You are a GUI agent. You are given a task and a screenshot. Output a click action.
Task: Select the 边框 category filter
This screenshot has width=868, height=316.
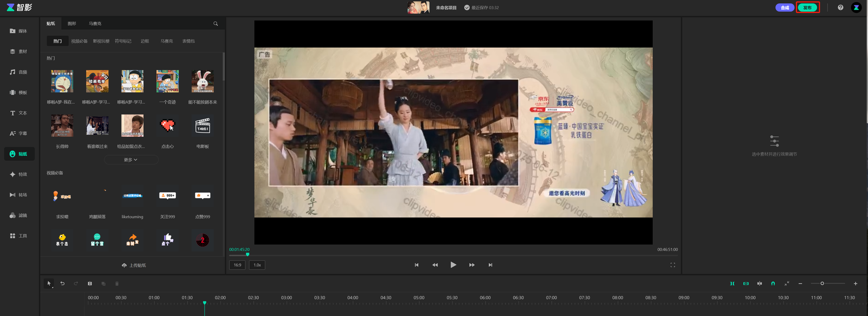pos(145,41)
